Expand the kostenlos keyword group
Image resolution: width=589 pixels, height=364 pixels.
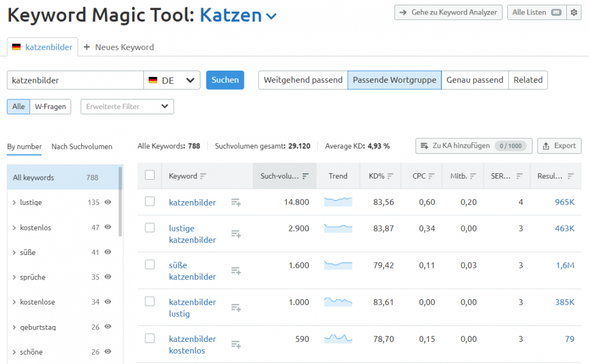tap(14, 228)
